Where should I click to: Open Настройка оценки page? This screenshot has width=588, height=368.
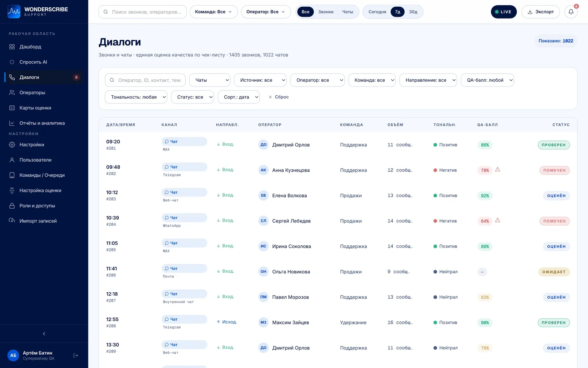(x=44, y=190)
